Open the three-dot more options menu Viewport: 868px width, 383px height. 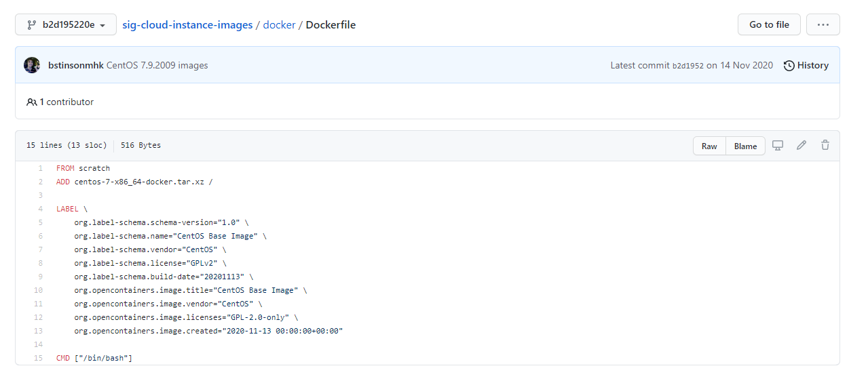coord(823,24)
